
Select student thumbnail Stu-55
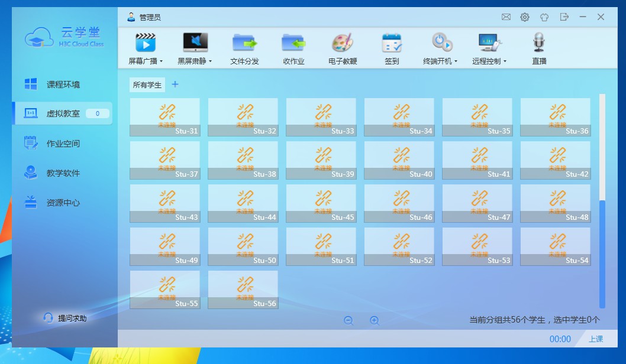tap(164, 290)
